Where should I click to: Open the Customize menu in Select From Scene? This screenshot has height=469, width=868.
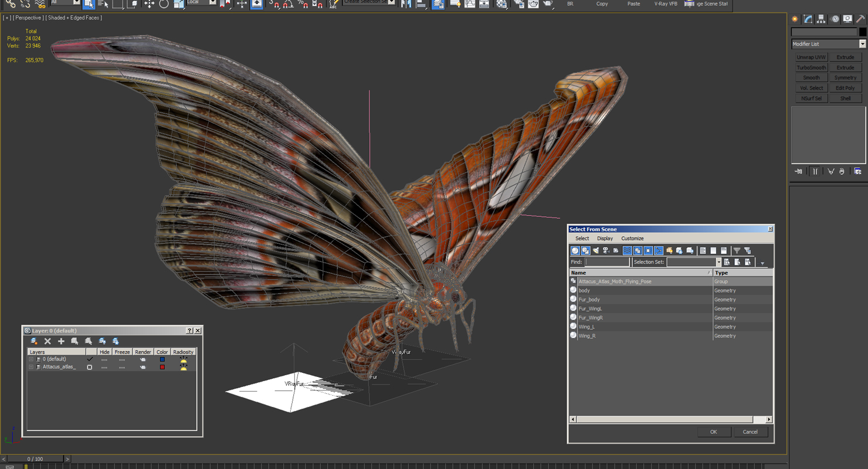[632, 239]
